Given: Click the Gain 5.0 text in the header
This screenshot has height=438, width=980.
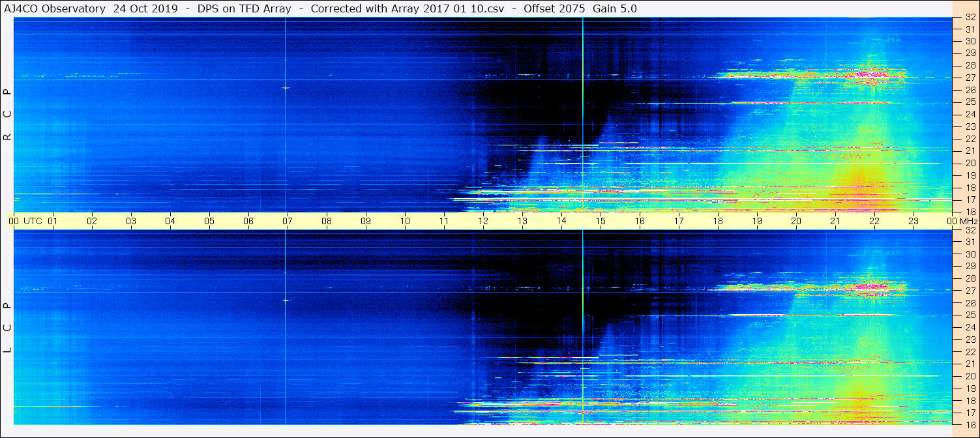Looking at the screenshot, I should (614, 8).
